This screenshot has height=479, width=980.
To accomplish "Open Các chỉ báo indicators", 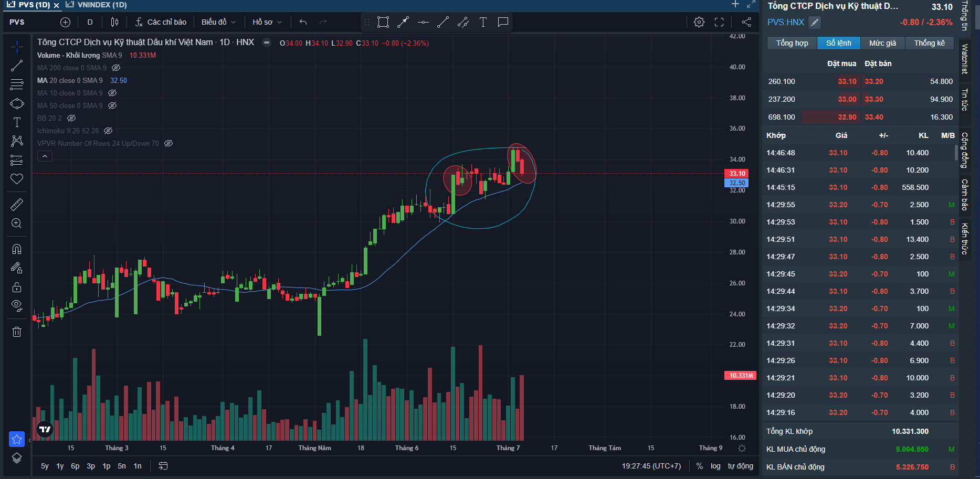I will coord(161,22).
